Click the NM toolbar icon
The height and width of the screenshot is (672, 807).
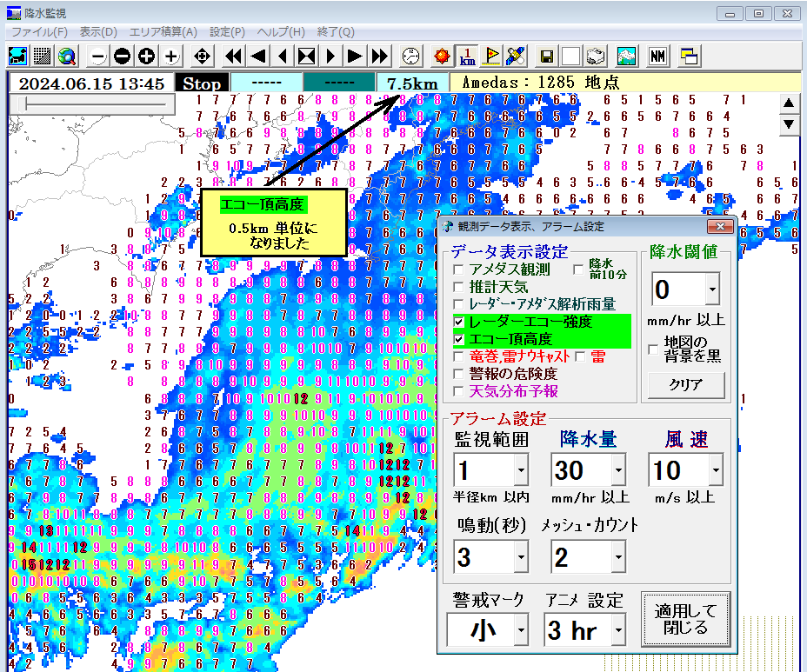pos(657,57)
